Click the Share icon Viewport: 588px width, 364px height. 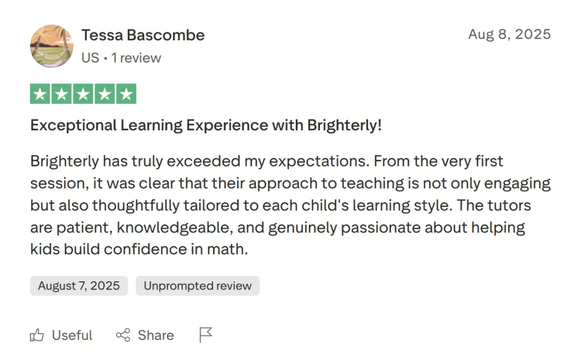click(122, 335)
